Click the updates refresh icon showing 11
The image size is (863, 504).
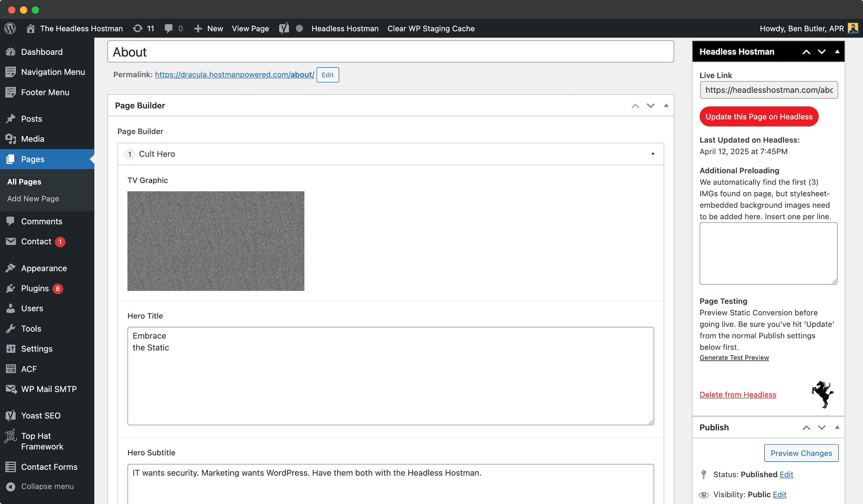pyautogui.click(x=138, y=28)
